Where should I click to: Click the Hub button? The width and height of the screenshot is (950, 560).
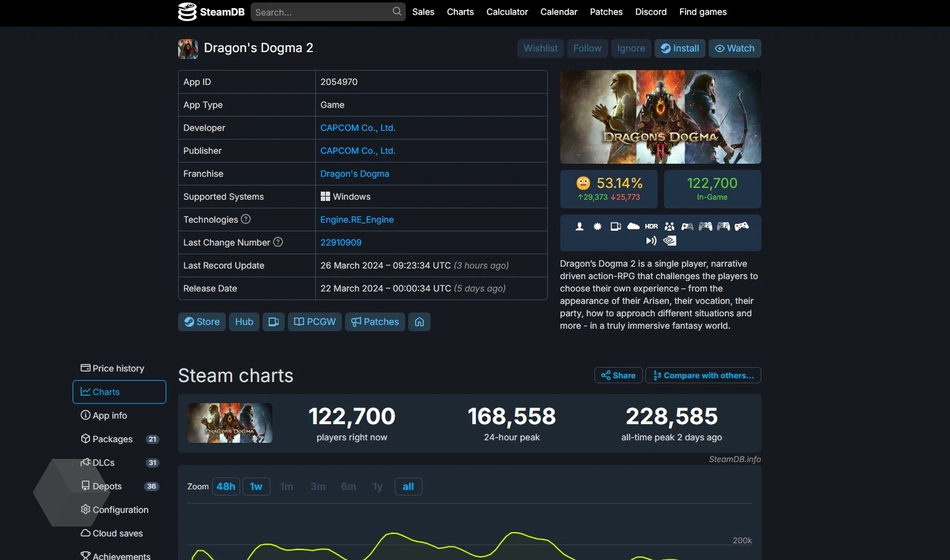[244, 322]
